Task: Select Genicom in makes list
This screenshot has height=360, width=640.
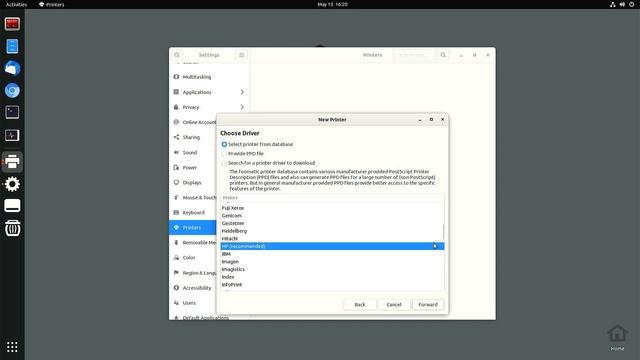Action: point(332,216)
